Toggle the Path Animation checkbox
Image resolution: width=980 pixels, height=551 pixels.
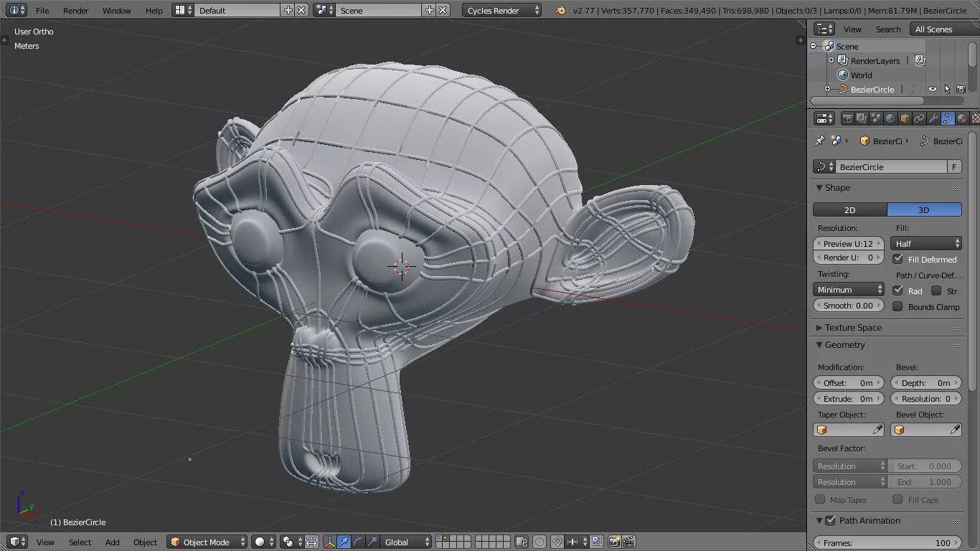pos(831,520)
